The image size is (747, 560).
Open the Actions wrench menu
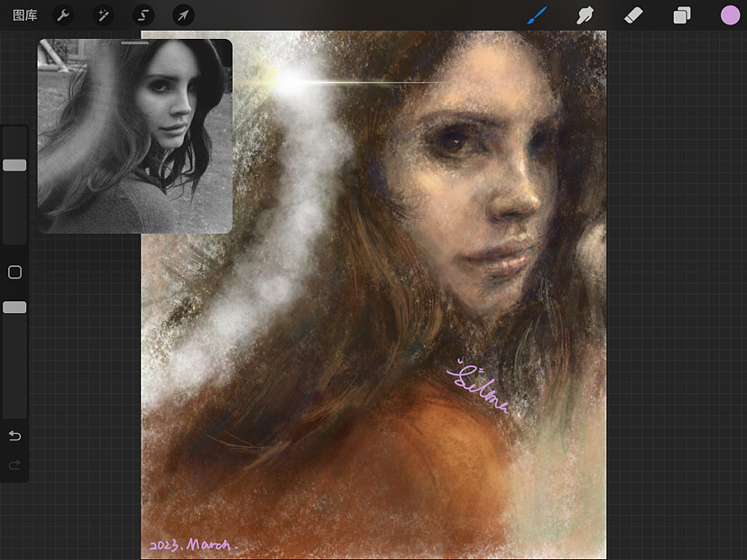63,15
